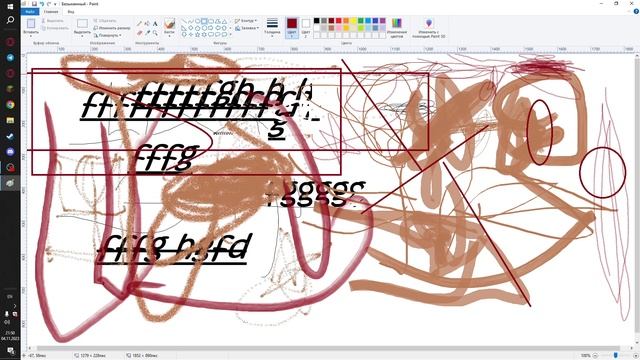
Task: Open the Fill (Заливка) dropdown
Action: tap(247, 28)
